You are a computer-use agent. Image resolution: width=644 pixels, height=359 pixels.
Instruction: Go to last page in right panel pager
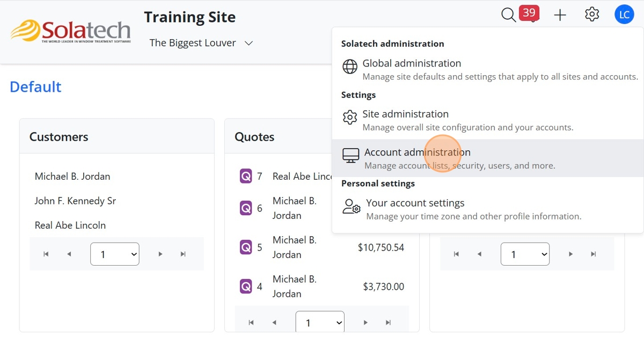(594, 254)
